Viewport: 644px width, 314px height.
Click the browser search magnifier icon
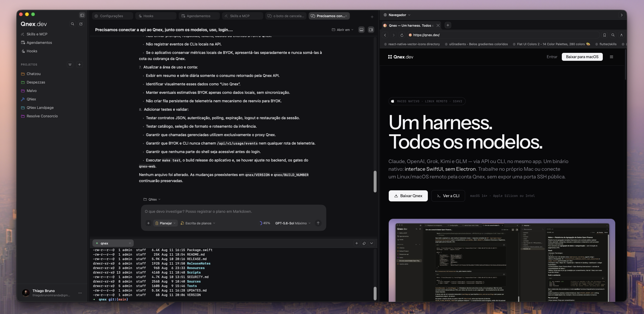(613, 35)
